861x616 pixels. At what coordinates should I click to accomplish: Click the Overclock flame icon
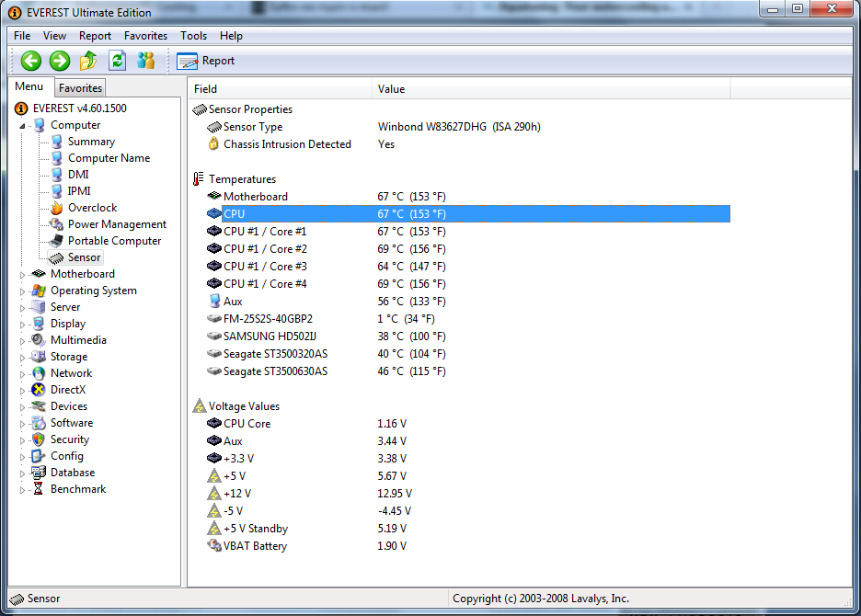(x=56, y=208)
